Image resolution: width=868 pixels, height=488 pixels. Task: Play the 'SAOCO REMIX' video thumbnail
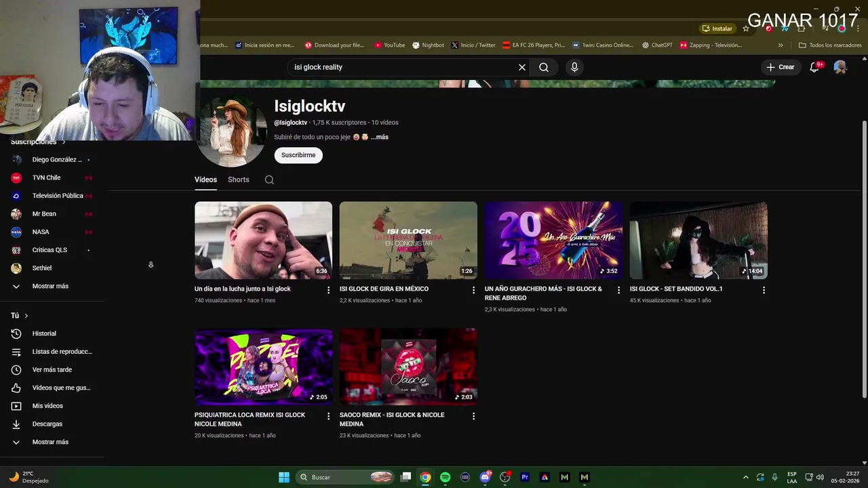[x=408, y=367]
